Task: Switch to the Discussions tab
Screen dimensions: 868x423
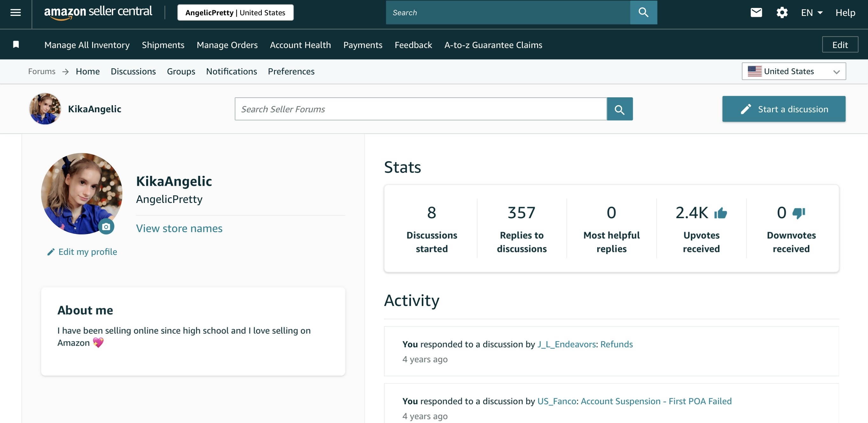Action: 133,71
